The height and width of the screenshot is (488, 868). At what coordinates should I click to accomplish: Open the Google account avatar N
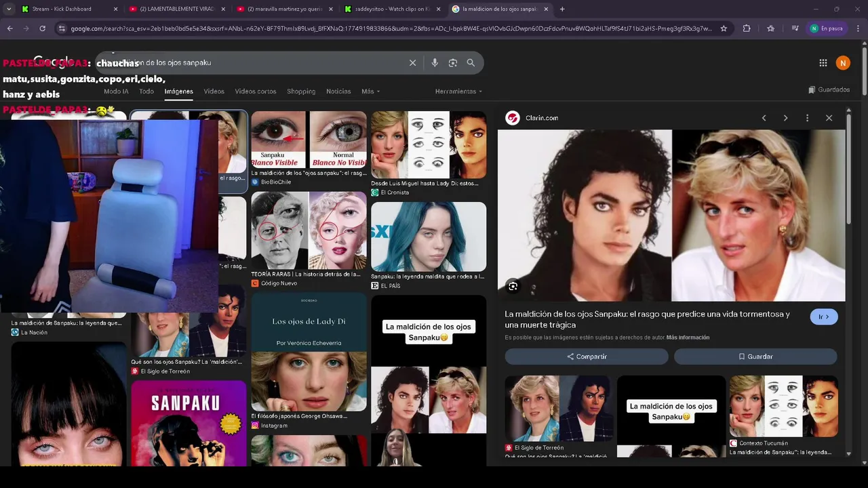coord(843,63)
